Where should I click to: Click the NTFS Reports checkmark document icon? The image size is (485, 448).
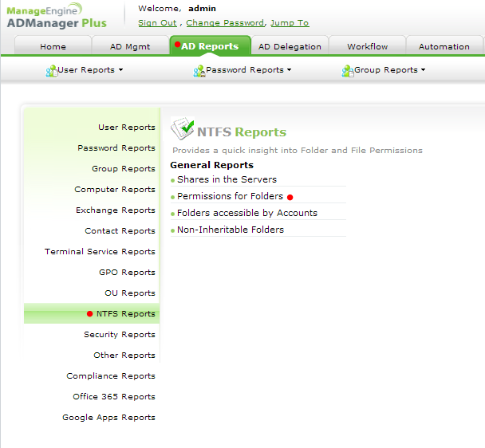(x=183, y=128)
